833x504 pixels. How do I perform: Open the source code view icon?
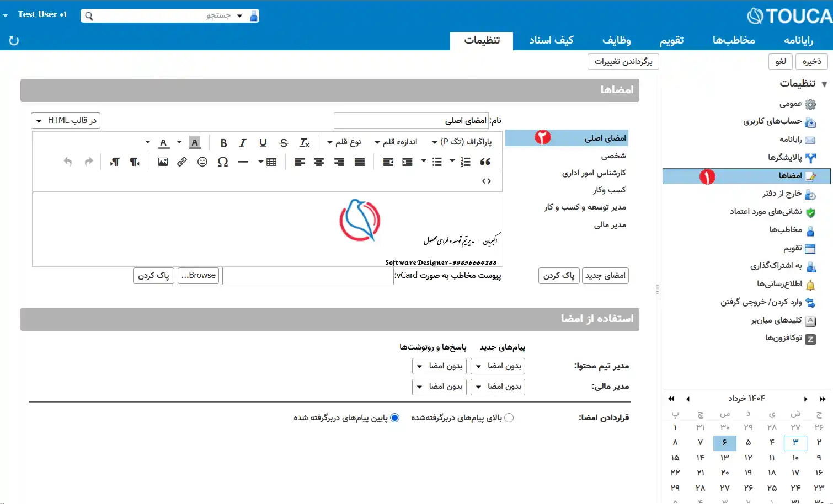tap(486, 181)
